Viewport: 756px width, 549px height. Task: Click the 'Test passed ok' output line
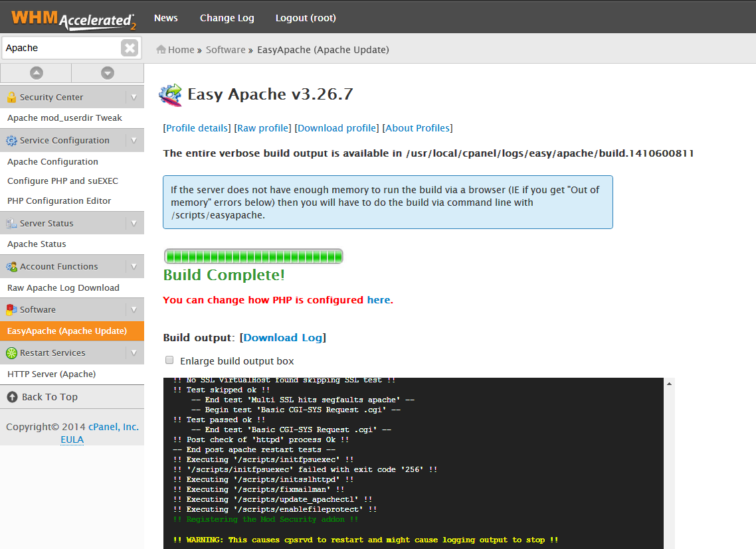click(219, 420)
